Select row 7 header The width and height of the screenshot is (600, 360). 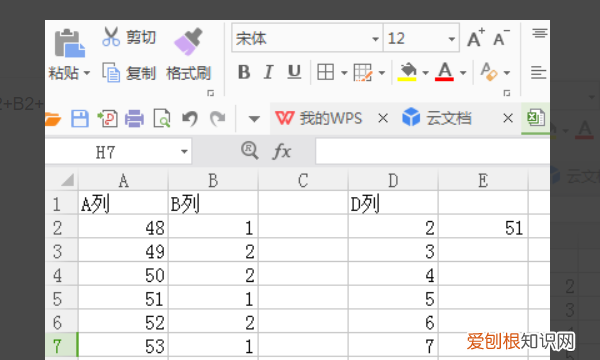(x=62, y=345)
